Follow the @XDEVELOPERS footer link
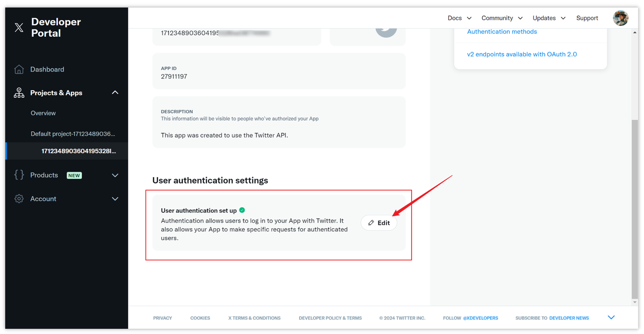 [x=480, y=318]
